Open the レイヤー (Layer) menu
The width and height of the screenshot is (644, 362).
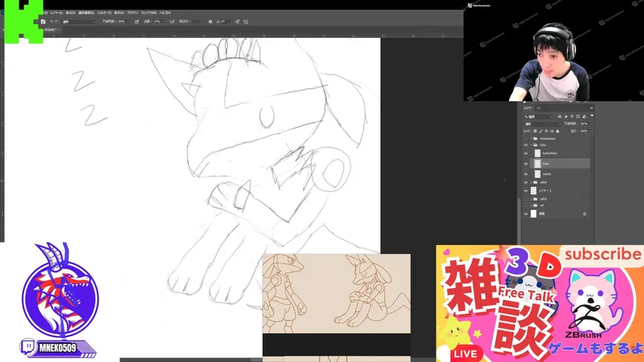coord(57,13)
